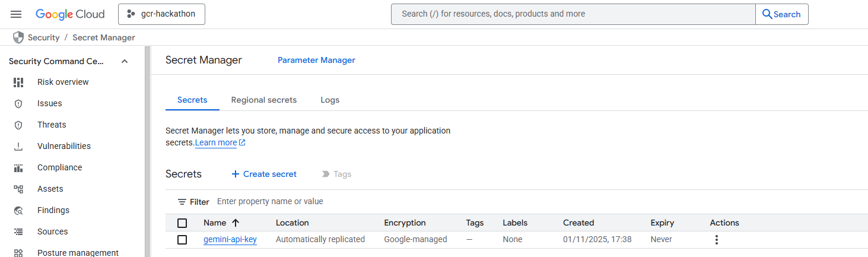Open Issues via its shield icon
The width and height of the screenshot is (868, 257).
pos(18,103)
